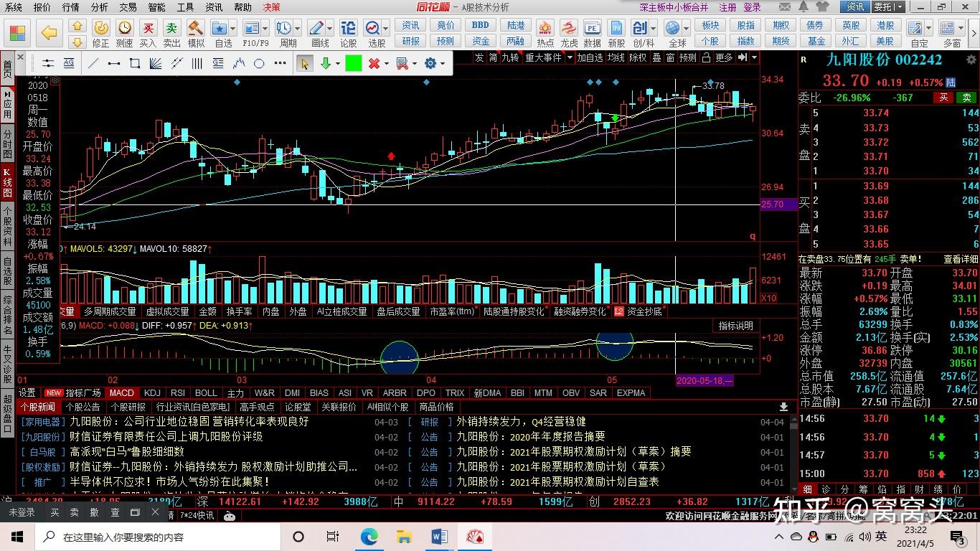This screenshot has height=551, width=980.
Task: Select the rectangle drawing tool
Action: (x=134, y=63)
